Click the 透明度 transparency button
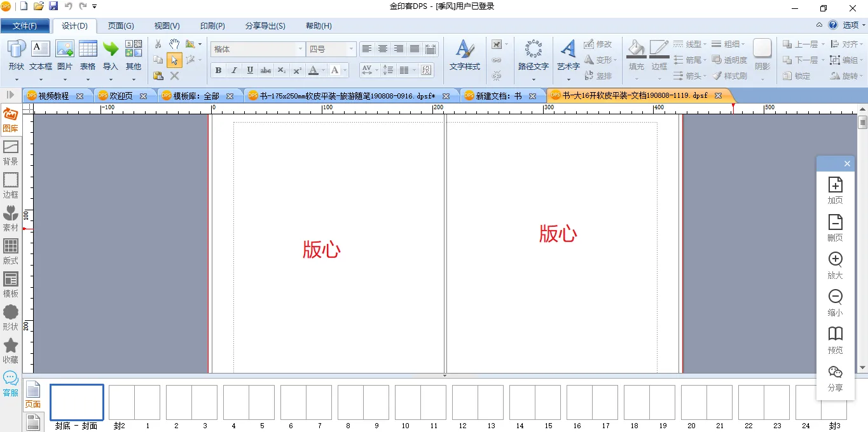868x432 pixels. [x=729, y=60]
